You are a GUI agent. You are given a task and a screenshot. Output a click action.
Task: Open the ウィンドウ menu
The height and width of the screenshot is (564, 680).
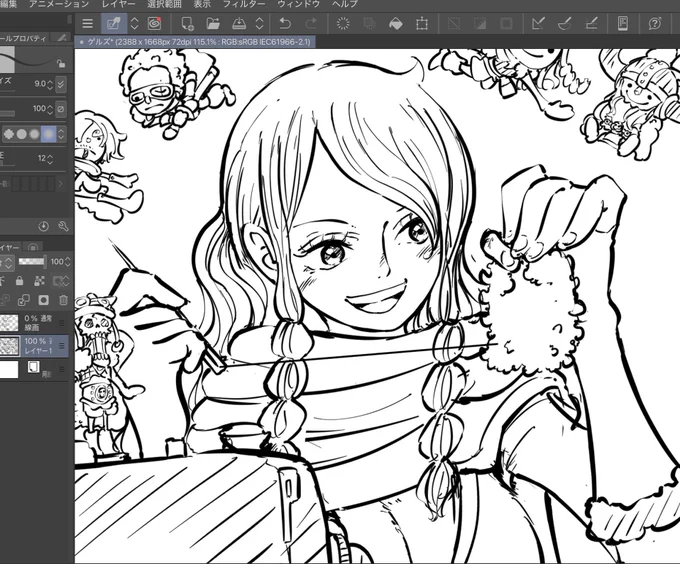(x=299, y=4)
